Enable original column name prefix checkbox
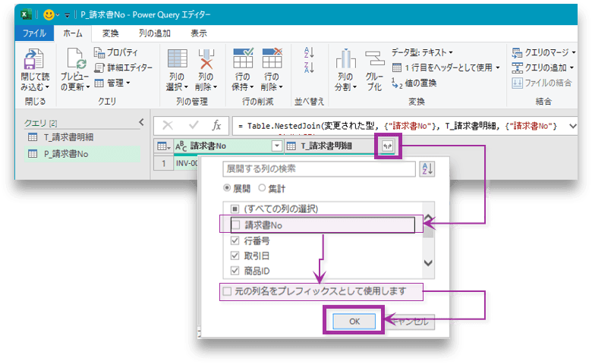The height and width of the screenshot is (364, 592). (226, 290)
